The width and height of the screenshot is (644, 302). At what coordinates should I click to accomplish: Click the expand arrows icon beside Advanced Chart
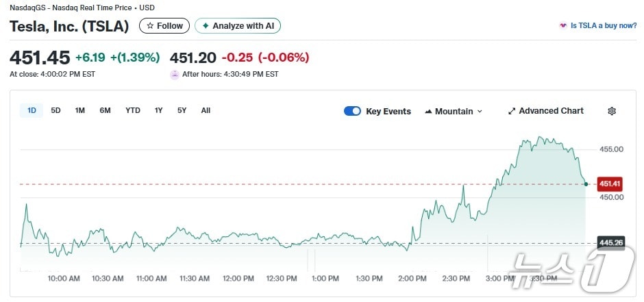click(512, 111)
